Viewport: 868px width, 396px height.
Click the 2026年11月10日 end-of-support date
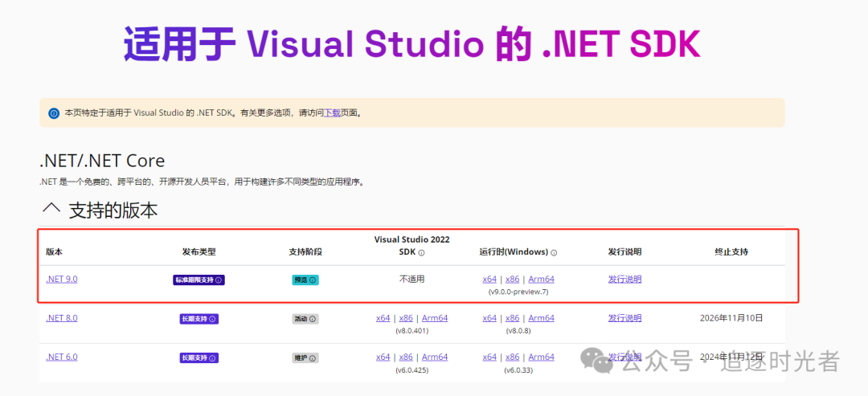[x=731, y=318]
